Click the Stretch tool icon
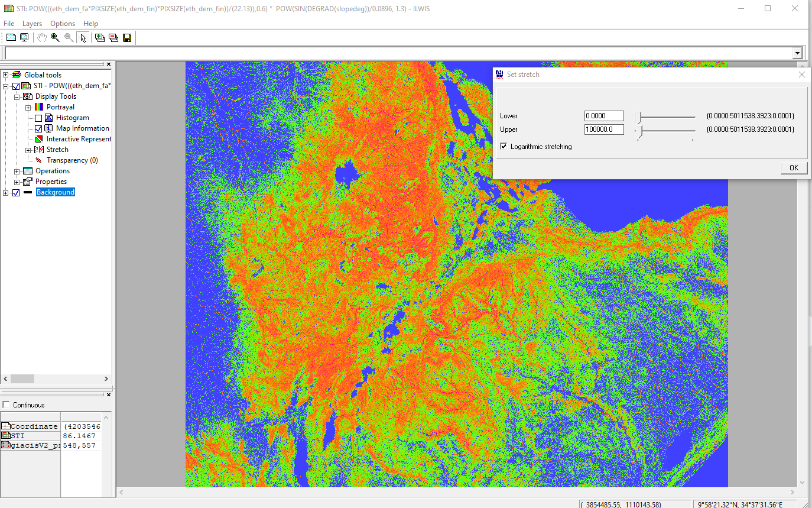Image resolution: width=812 pixels, height=508 pixels. click(x=38, y=150)
